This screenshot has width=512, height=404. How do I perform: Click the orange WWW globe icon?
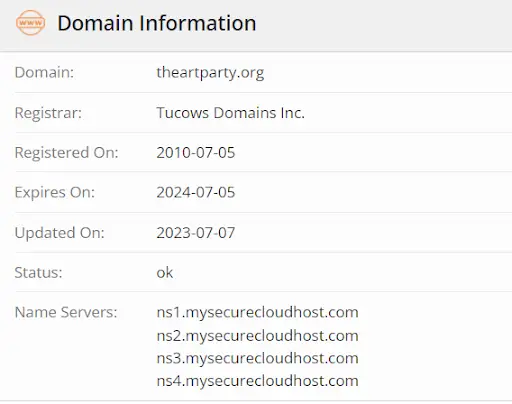click(30, 23)
